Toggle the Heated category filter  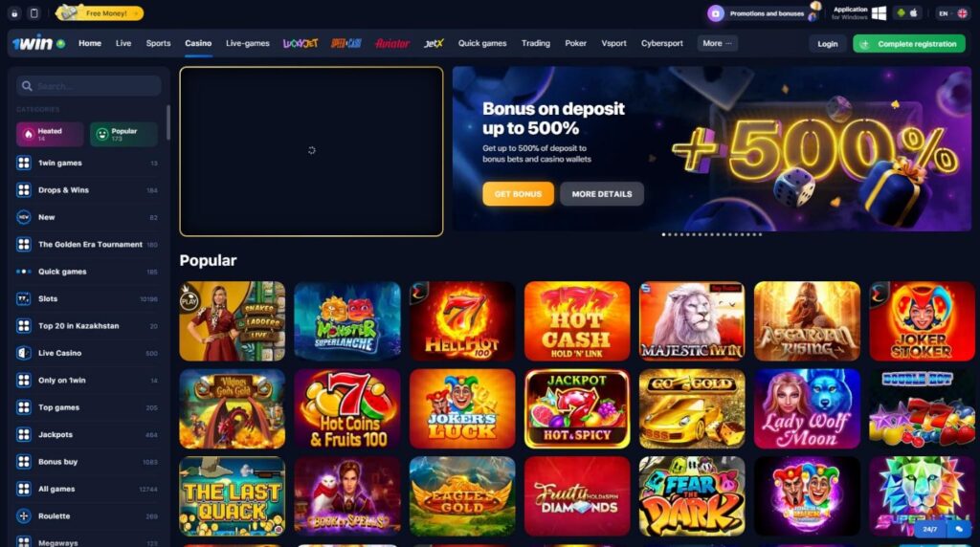coord(50,134)
